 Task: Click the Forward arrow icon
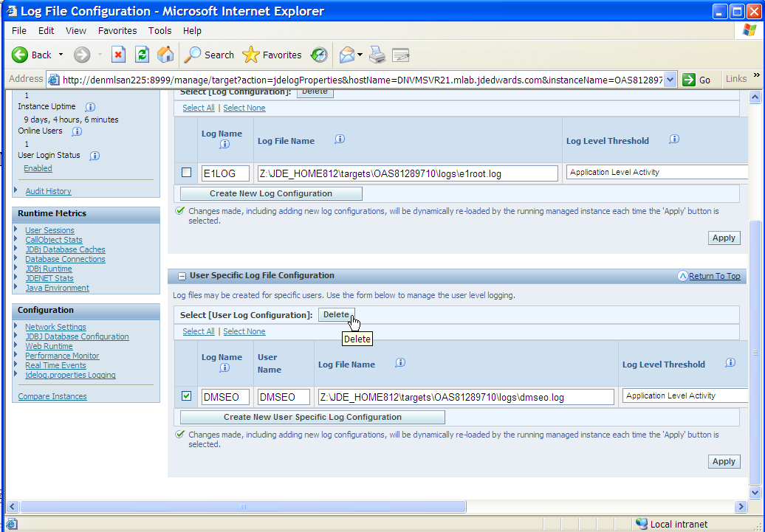82,55
